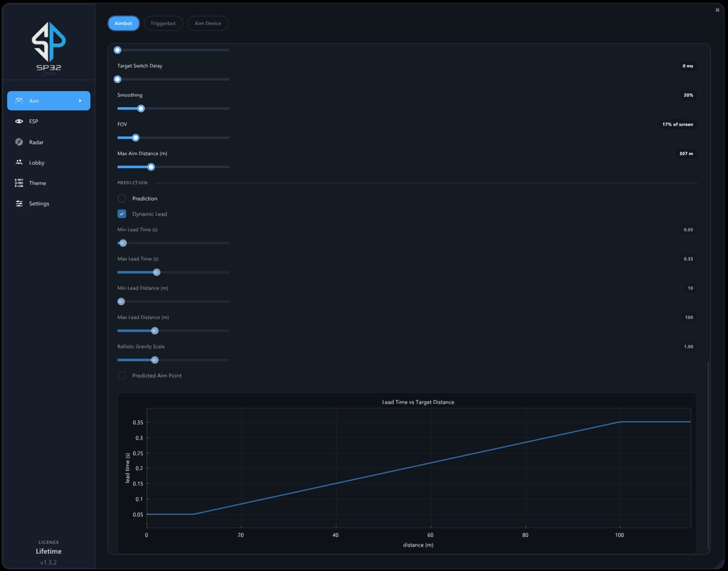This screenshot has width=728, height=571.
Task: Click the topmost partially visible slider handle
Action: coord(118,50)
